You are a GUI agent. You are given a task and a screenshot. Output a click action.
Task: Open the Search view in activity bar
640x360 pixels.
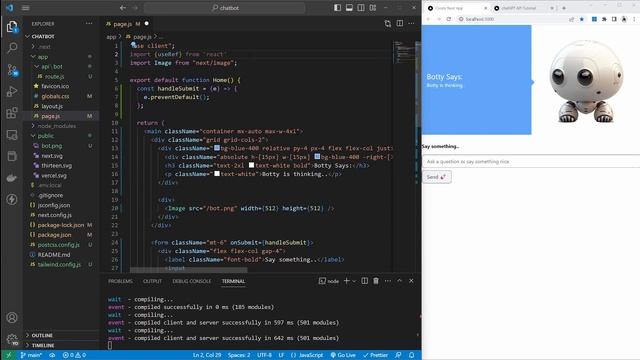click(12, 48)
